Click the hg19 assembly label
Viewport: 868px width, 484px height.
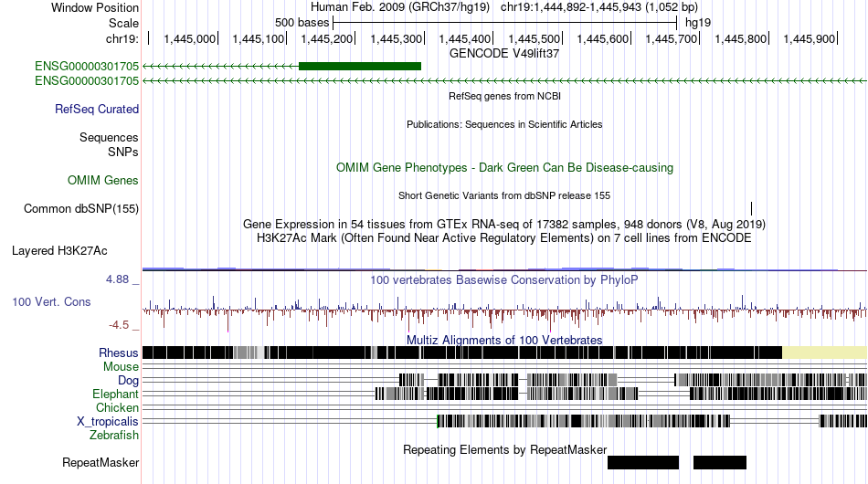[x=697, y=23]
